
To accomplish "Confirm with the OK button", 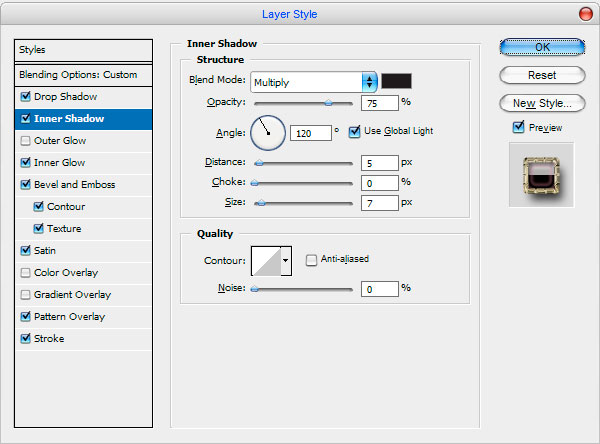I will [x=542, y=47].
